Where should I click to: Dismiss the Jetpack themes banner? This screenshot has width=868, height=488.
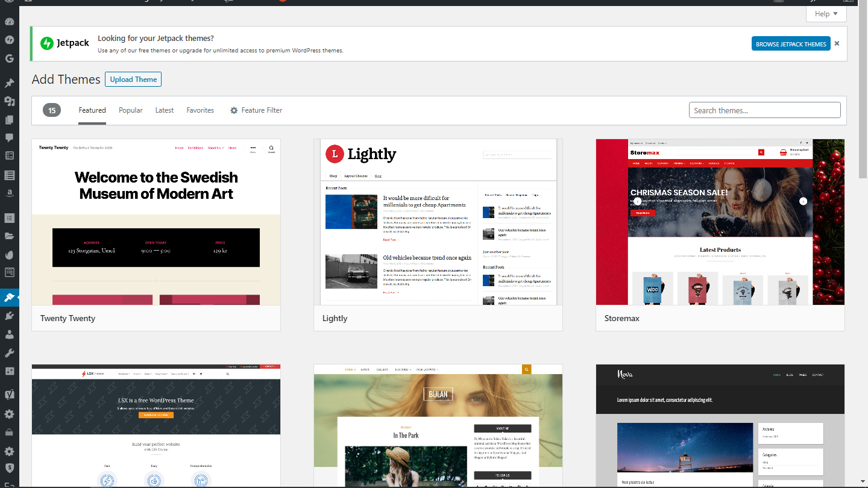(x=837, y=43)
